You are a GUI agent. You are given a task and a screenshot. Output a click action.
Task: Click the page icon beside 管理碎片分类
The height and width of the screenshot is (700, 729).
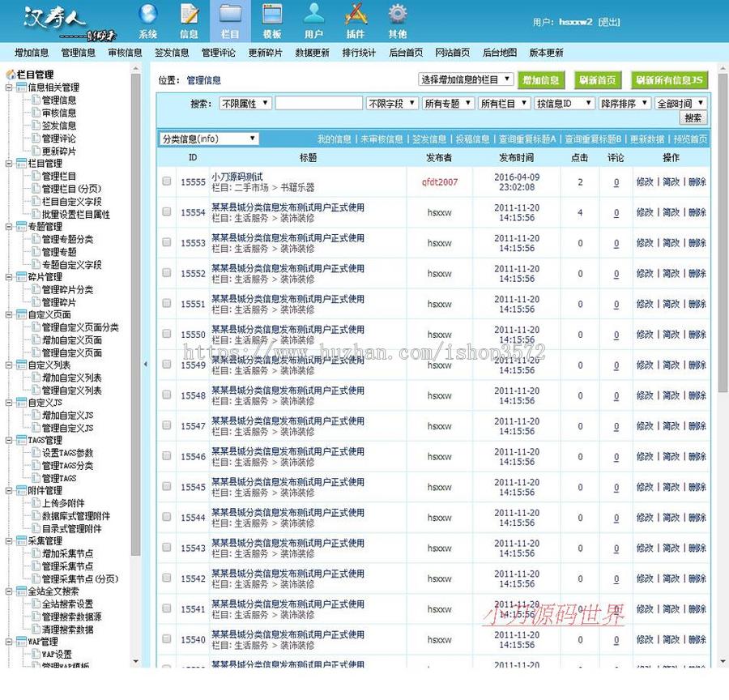pos(36,290)
